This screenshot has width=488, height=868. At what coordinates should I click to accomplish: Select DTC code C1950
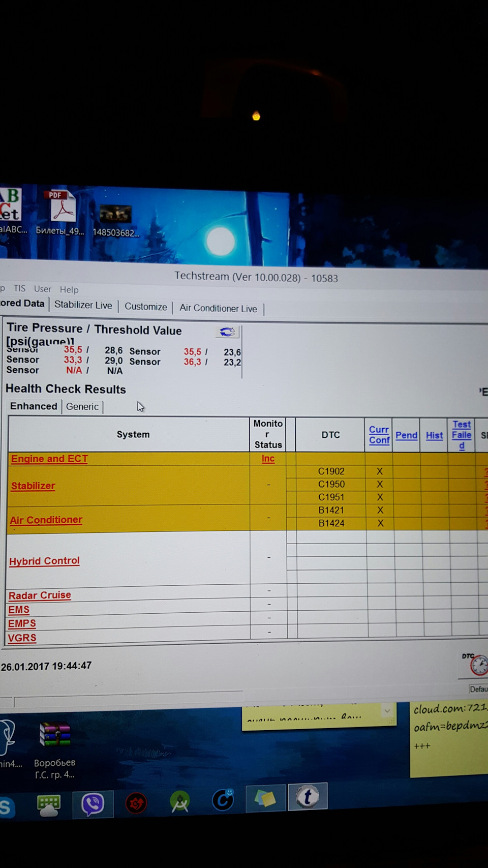click(331, 484)
